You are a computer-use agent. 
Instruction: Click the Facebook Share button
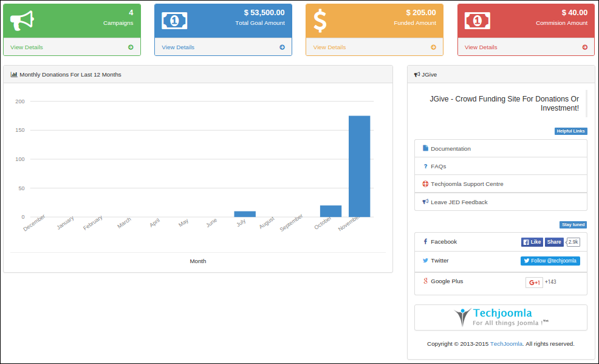coord(553,242)
